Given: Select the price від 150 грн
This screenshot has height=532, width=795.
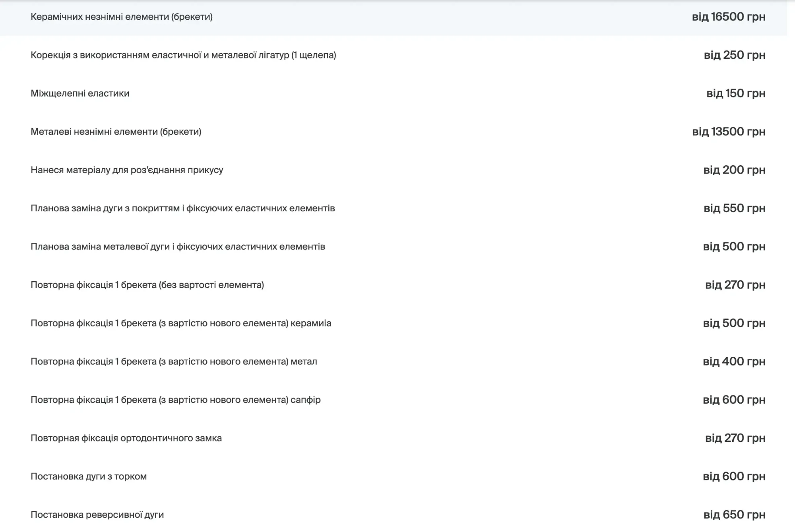Looking at the screenshot, I should pos(735,93).
